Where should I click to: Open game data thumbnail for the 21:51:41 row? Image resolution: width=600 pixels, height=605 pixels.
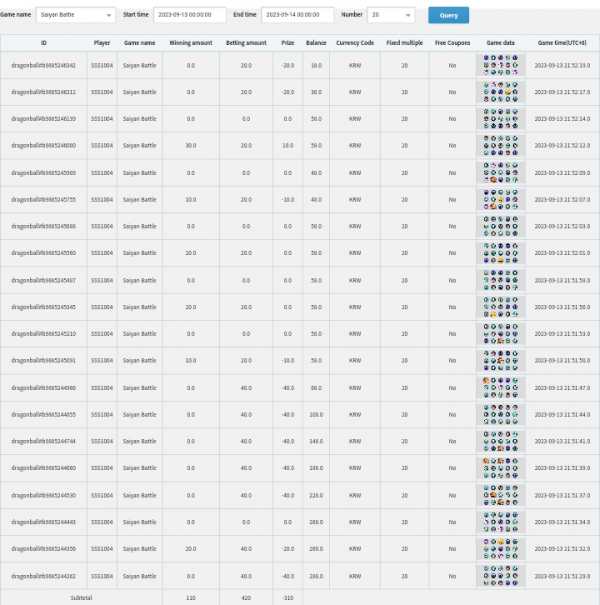tap(500, 441)
